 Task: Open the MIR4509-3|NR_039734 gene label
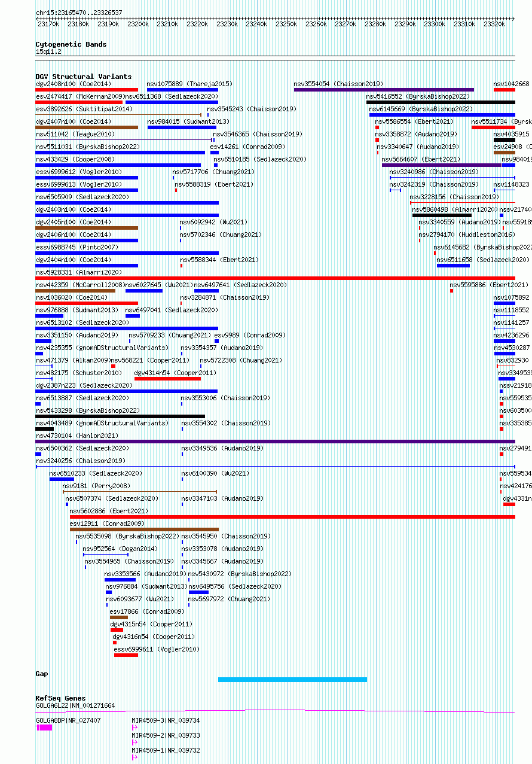[166, 720]
